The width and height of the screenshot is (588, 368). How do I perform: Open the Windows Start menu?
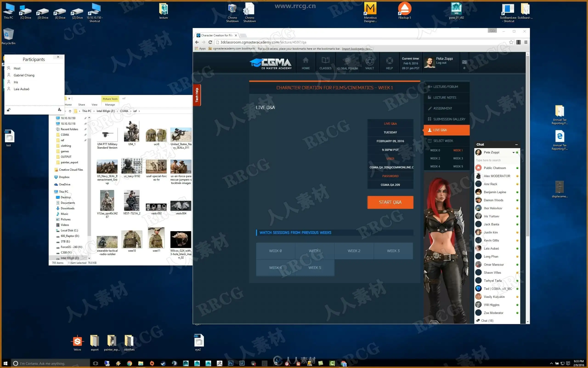[x=5, y=363]
